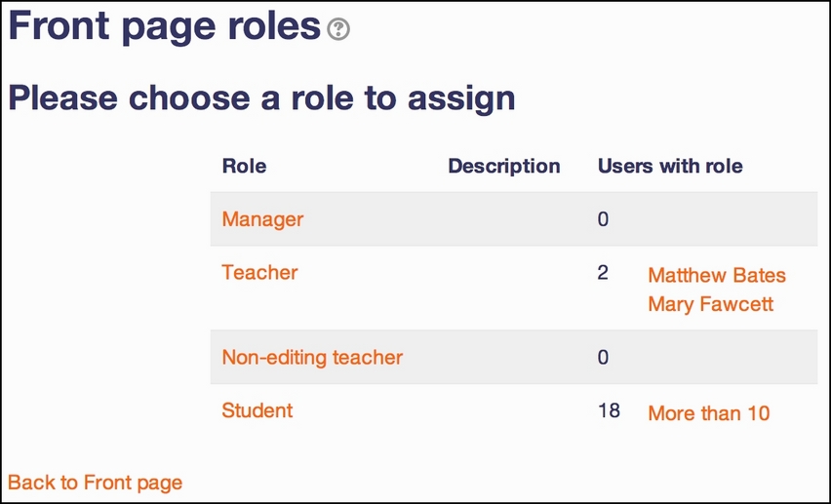This screenshot has width=831, height=504.
Task: Open Mary Fawcett's user link
Action: 710,304
